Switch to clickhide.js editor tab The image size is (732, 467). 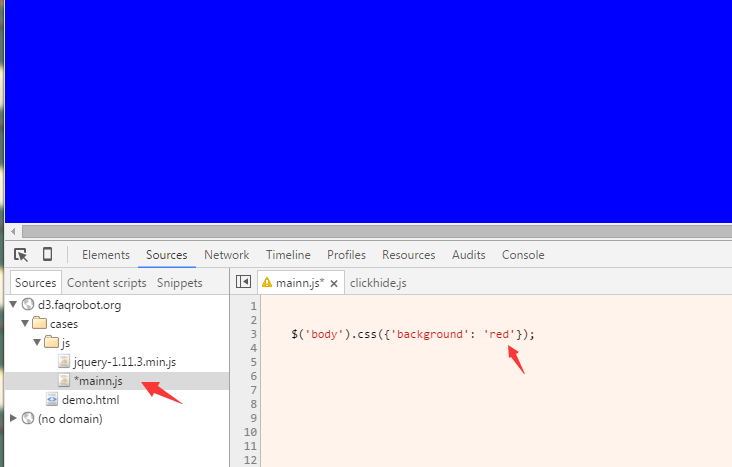[378, 283]
